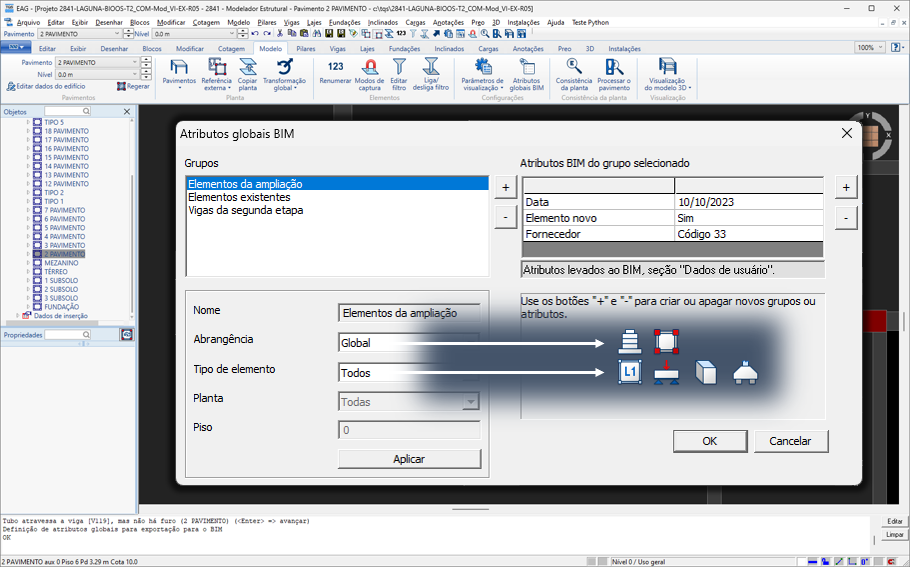Expand the 7 PAVIMENTO tree node
The width and height of the screenshot is (910, 567).
click(x=29, y=211)
